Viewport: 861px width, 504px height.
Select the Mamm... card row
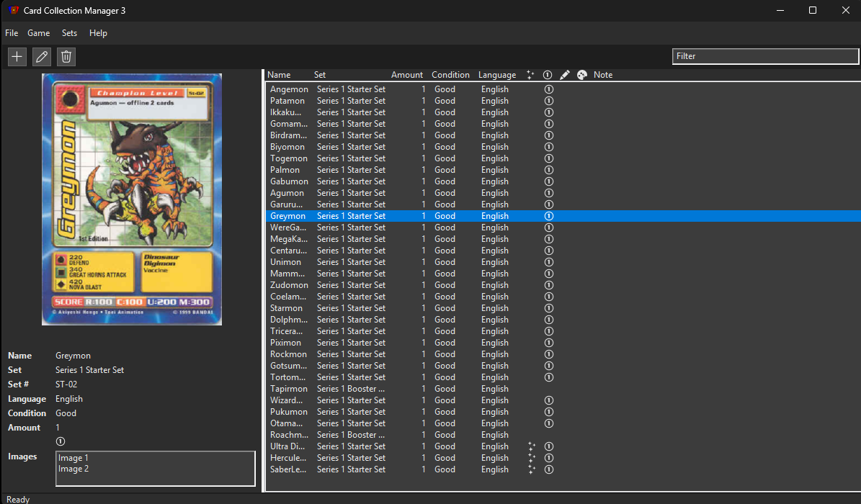(563, 274)
